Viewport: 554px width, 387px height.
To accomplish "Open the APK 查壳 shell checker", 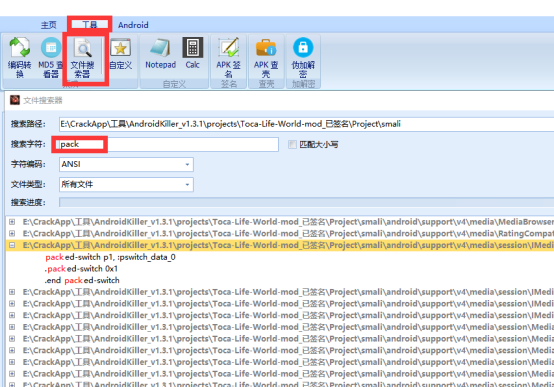I will (x=266, y=57).
